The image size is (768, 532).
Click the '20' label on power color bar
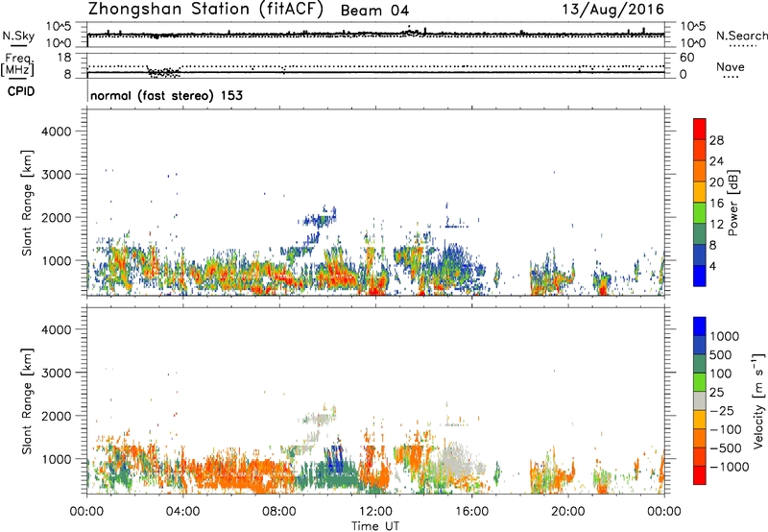pos(716,182)
